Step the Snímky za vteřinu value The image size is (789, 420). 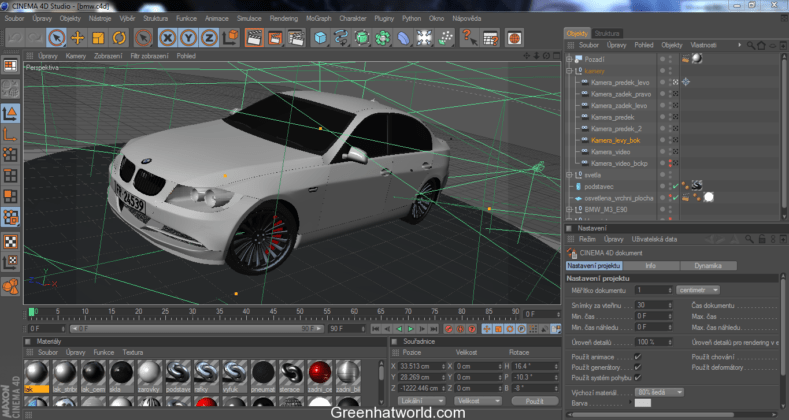click(670, 305)
